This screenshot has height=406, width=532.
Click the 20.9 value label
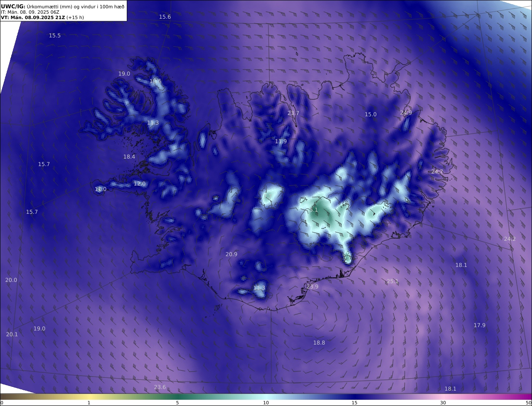pos(232,254)
